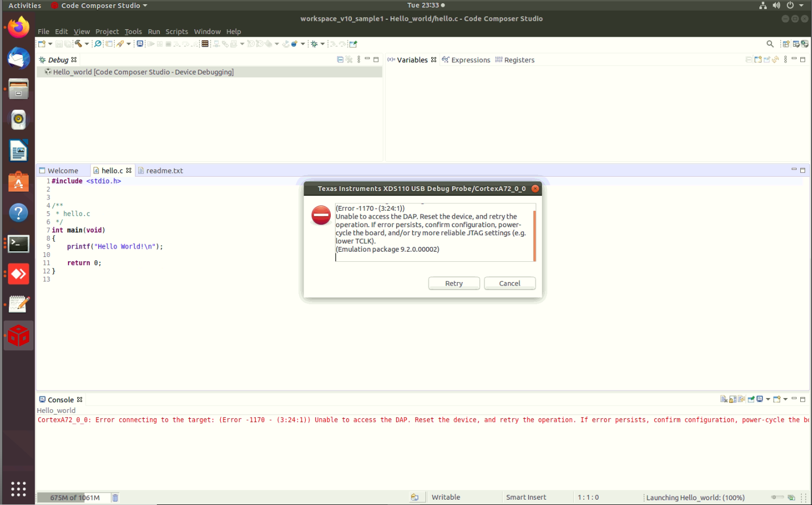Screen dimensions: 812x505
Task: Click the Writable status entry
Action: coord(446,498)
